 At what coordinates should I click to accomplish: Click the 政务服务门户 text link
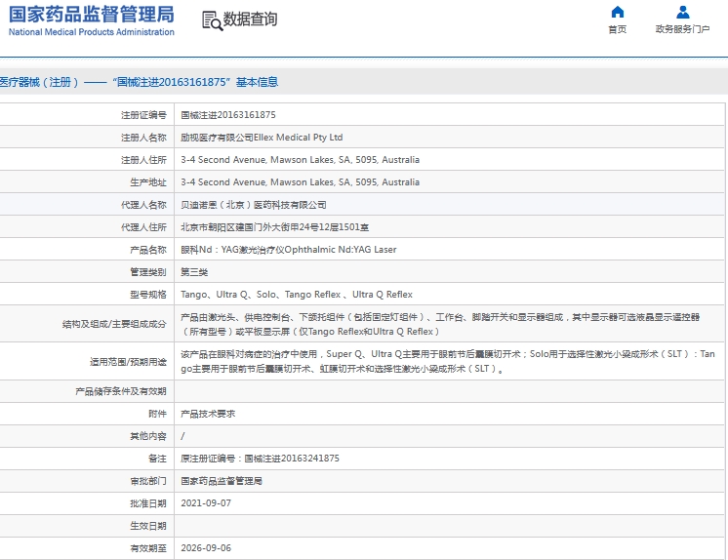[x=682, y=29]
